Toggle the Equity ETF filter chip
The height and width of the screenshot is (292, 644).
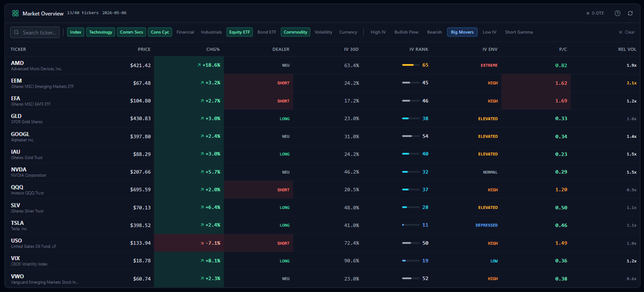tap(240, 32)
